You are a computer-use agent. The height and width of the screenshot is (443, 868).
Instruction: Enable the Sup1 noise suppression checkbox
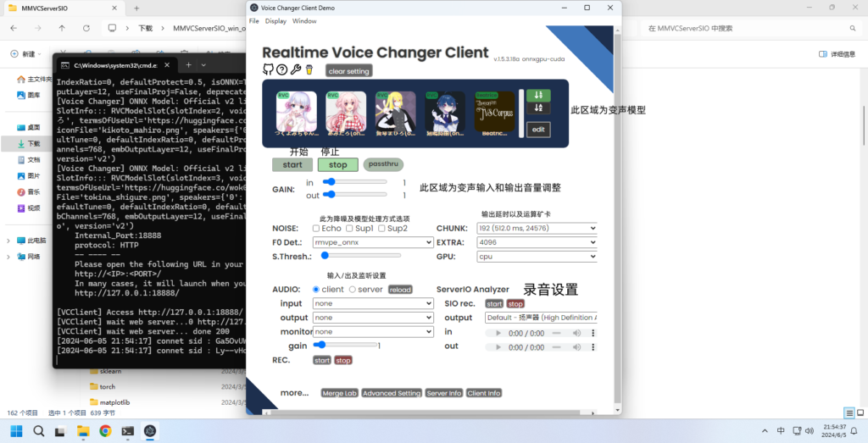click(349, 229)
